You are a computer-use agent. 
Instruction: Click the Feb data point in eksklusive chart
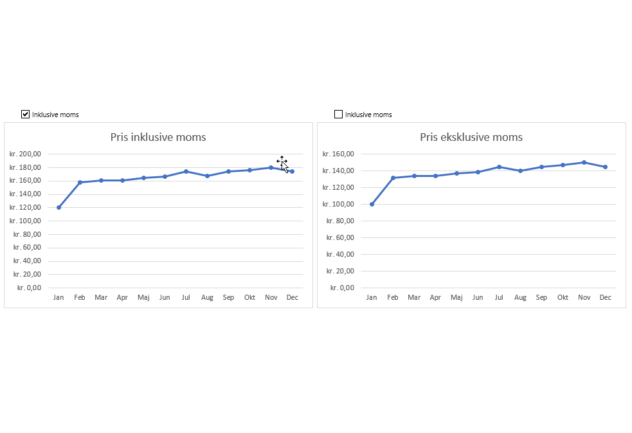tap(393, 178)
